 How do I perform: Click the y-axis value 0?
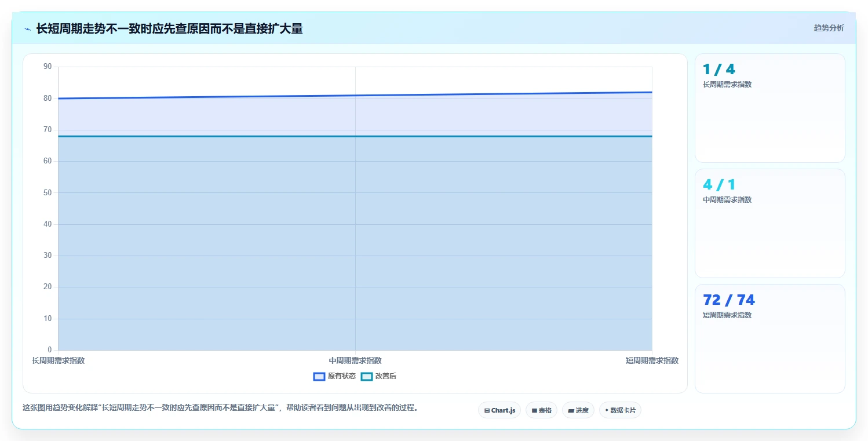click(49, 350)
